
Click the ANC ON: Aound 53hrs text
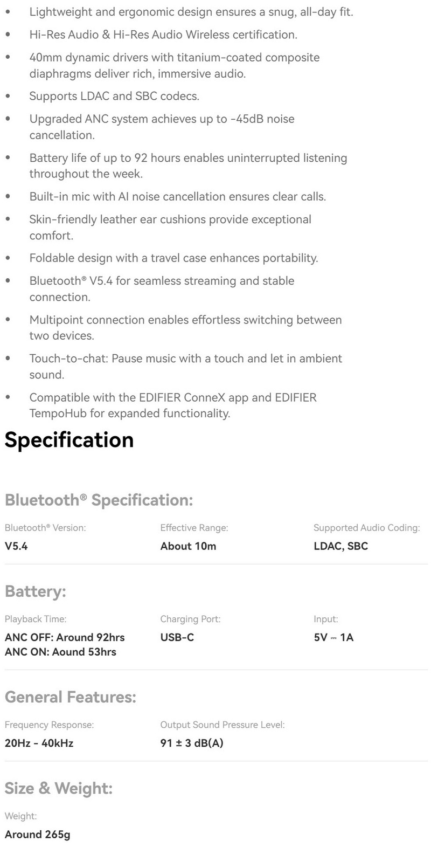pos(60,652)
